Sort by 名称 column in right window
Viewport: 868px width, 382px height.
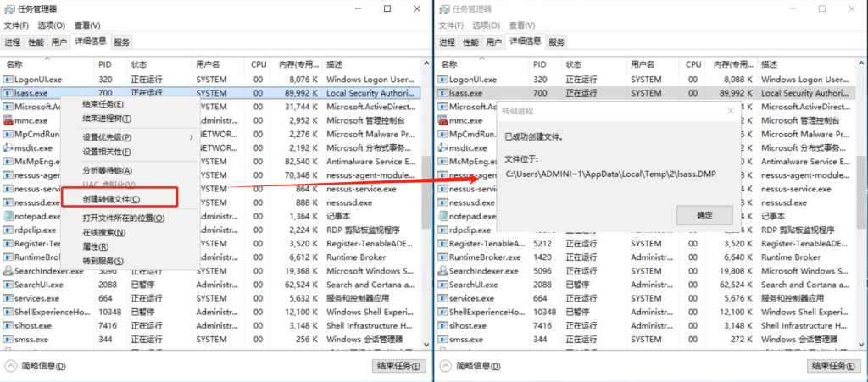point(482,64)
